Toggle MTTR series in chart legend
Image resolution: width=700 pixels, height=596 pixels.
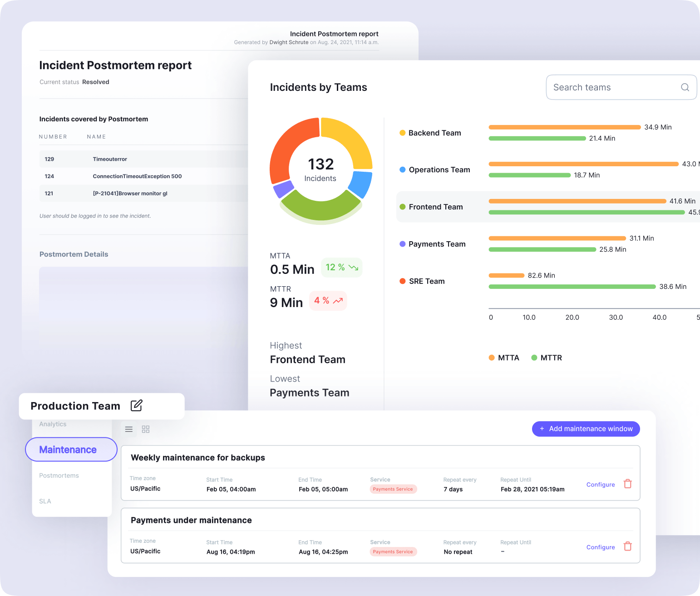click(547, 358)
